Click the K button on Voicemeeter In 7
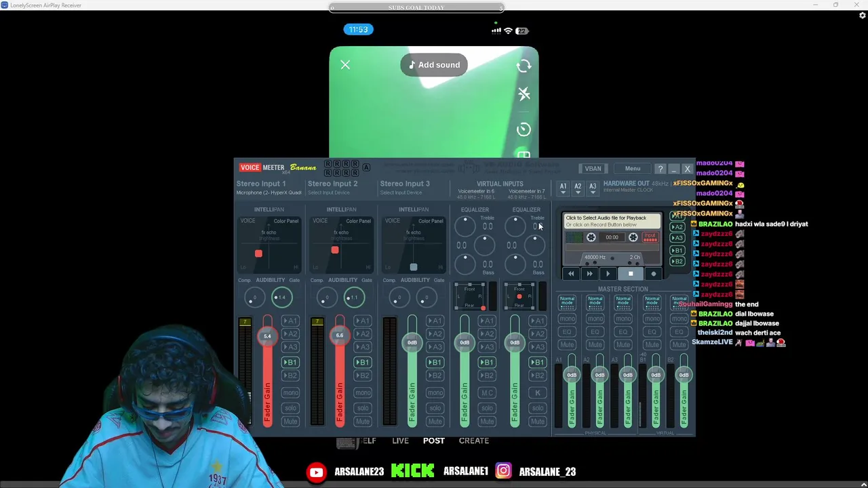The image size is (868, 488). point(538,393)
